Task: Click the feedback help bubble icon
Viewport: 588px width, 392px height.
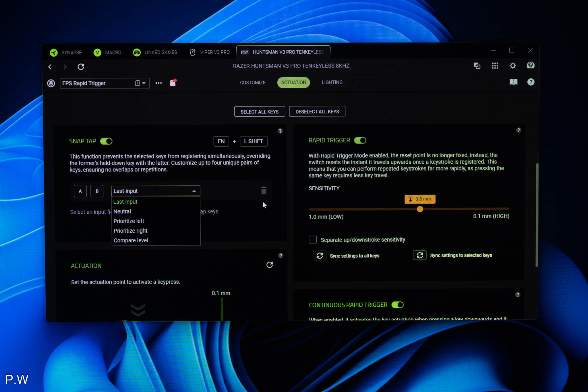Action: click(531, 65)
